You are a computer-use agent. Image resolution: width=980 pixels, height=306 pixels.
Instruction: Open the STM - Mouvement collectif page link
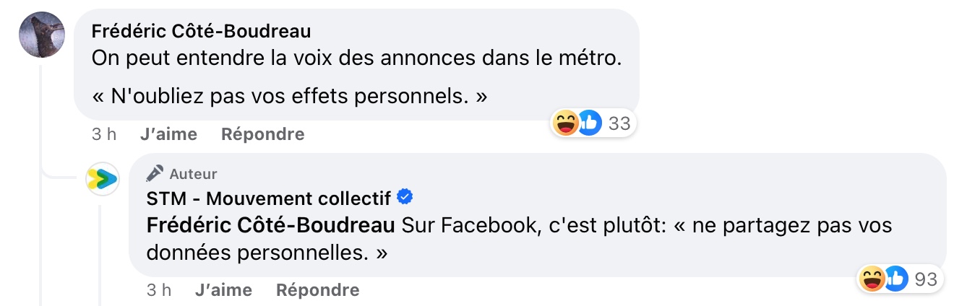(268, 198)
